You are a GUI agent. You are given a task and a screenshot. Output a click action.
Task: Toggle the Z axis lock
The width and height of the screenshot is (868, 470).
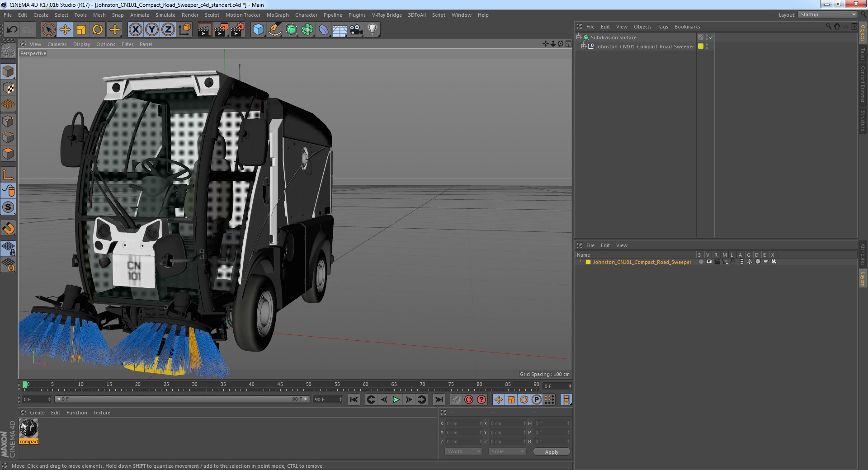[x=168, y=30]
